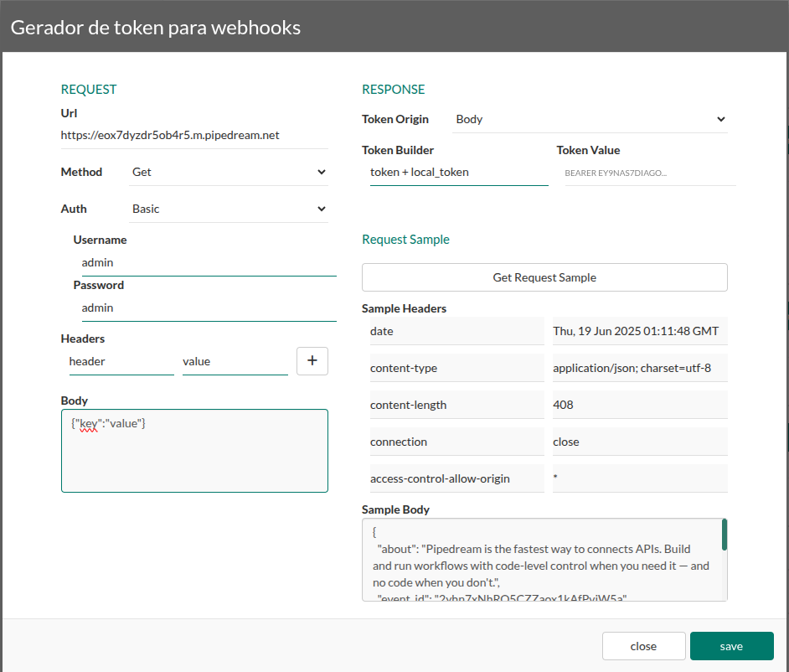
Task: Open the Auth dropdown showing Basic
Action: click(x=229, y=209)
